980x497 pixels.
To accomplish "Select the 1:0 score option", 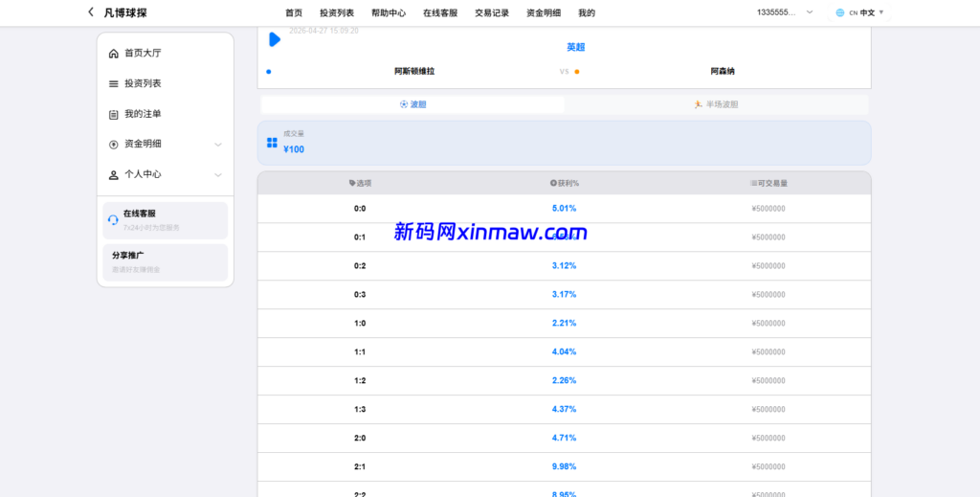I will coord(360,324).
